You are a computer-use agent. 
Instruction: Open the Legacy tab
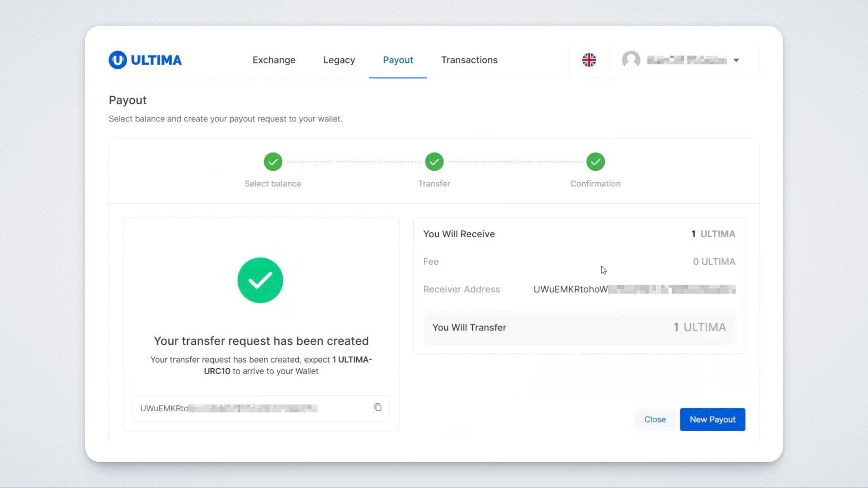339,60
